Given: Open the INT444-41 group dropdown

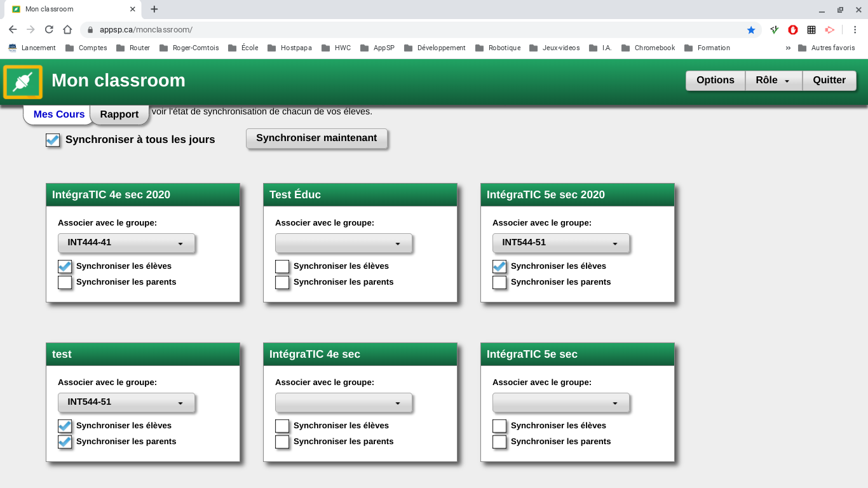Looking at the screenshot, I should click(126, 243).
